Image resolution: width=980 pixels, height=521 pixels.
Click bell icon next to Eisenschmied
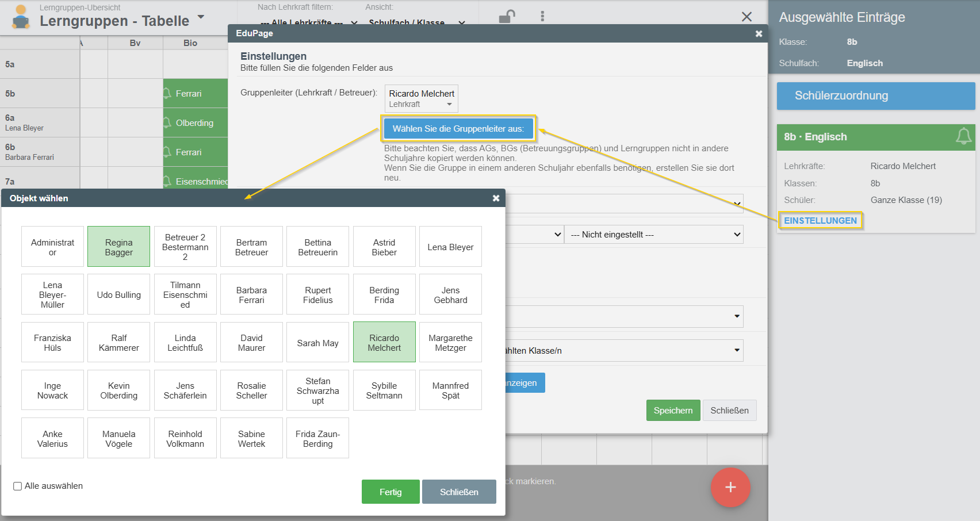click(167, 181)
